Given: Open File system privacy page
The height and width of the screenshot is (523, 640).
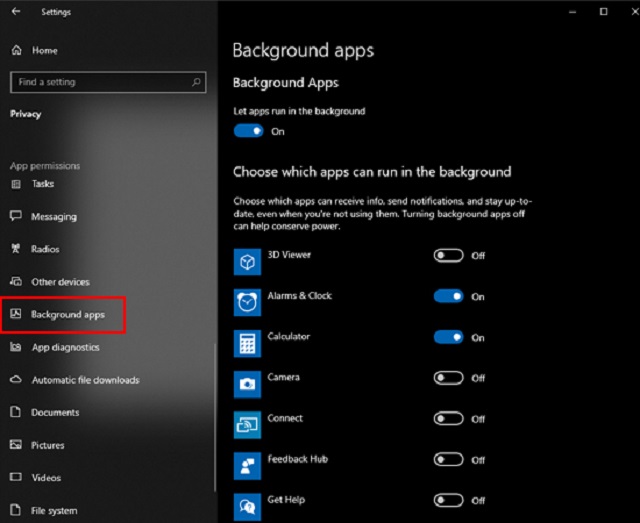Looking at the screenshot, I should click(54, 511).
